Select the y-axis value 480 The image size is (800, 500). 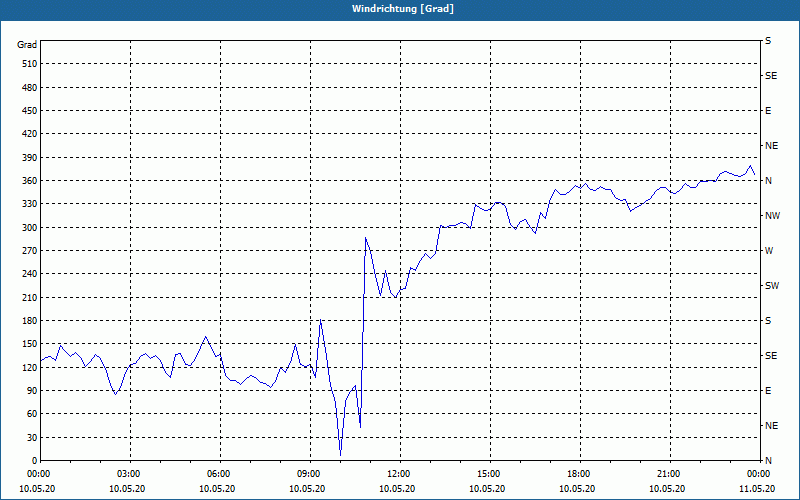click(30, 87)
